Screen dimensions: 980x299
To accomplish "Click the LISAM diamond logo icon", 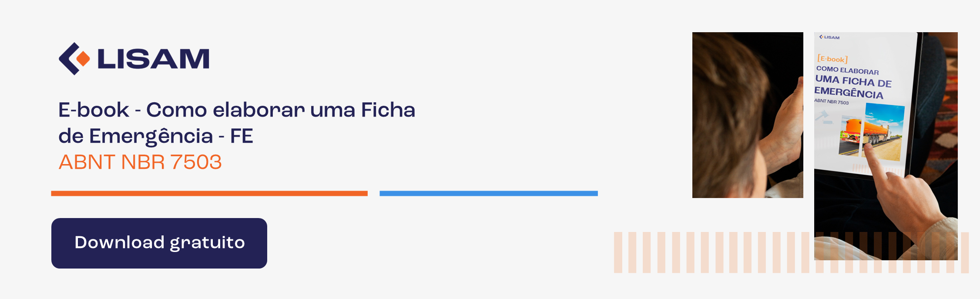I will pos(74,59).
